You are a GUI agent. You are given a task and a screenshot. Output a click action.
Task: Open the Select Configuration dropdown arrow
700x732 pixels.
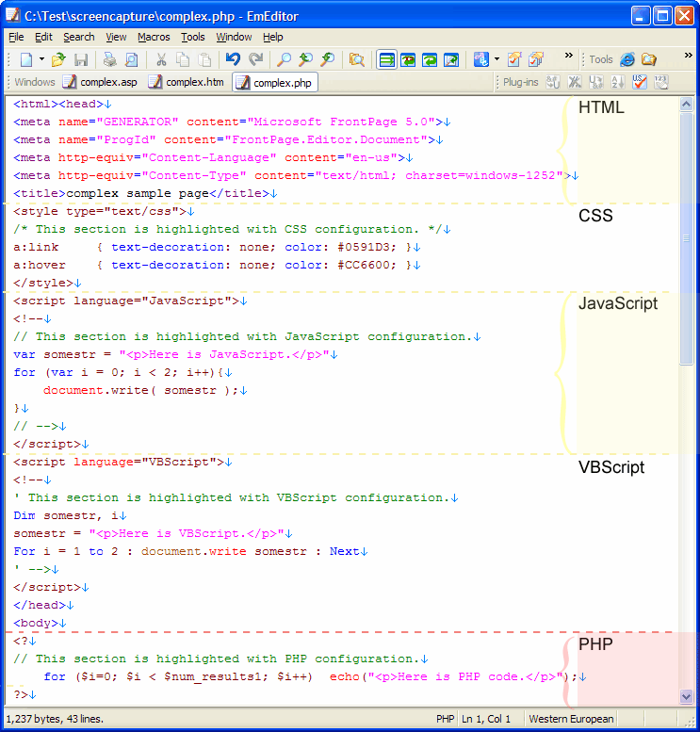(497, 59)
